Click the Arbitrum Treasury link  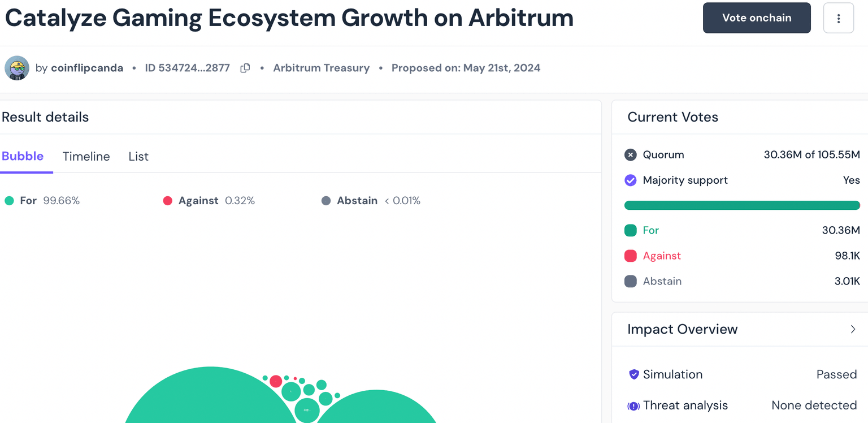[x=321, y=68]
